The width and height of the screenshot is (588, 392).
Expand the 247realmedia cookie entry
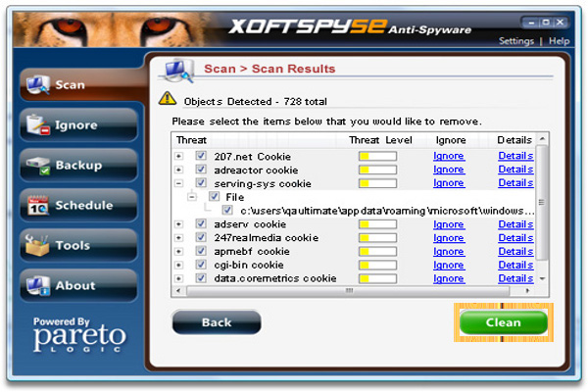[179, 238]
